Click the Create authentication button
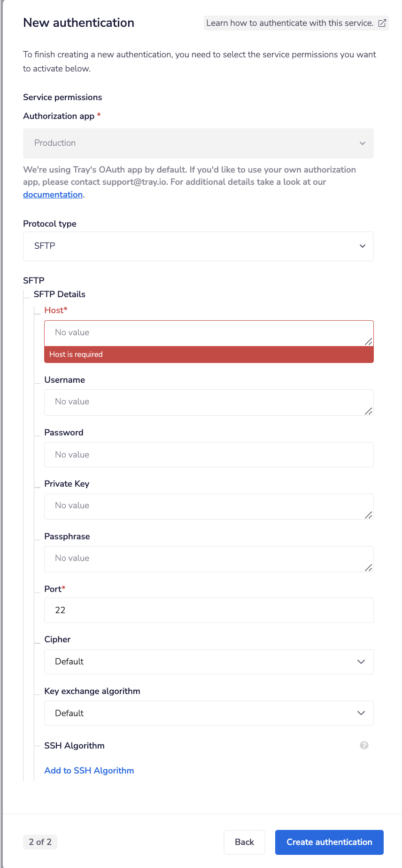The width and height of the screenshot is (402, 868). 329,842
